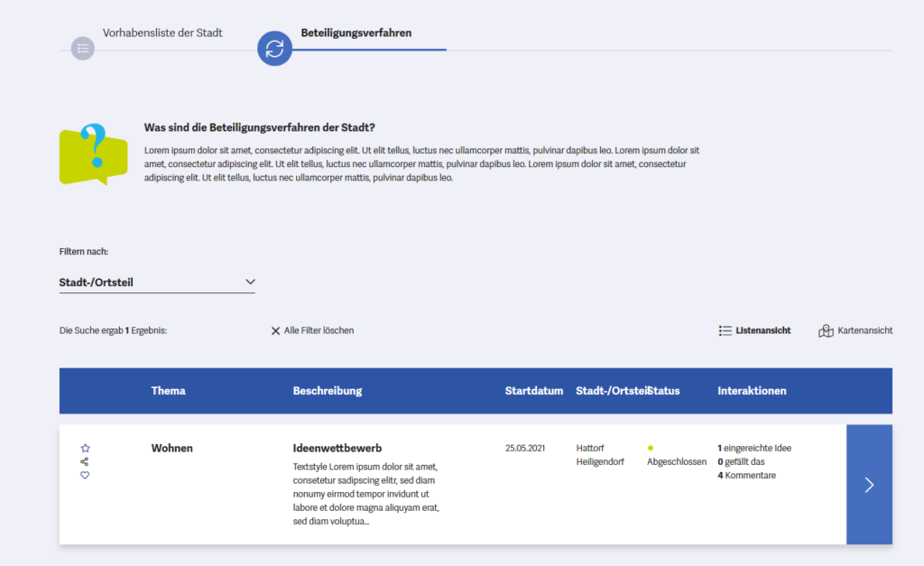Click the Textstyle Lorem ipsum description text

coord(366,494)
